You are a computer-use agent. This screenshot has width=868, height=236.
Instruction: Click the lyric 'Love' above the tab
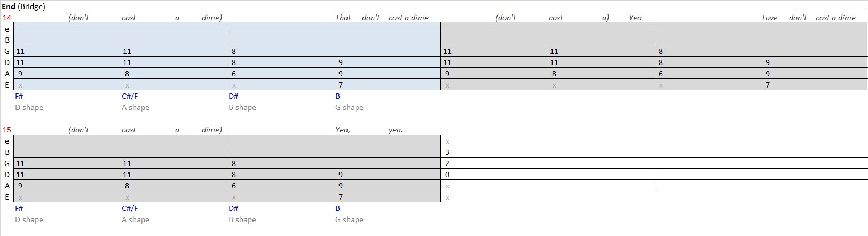coord(770,18)
